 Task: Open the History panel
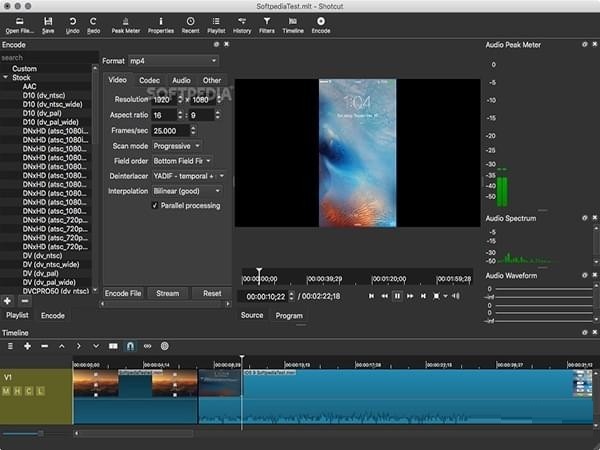pyautogui.click(x=242, y=26)
